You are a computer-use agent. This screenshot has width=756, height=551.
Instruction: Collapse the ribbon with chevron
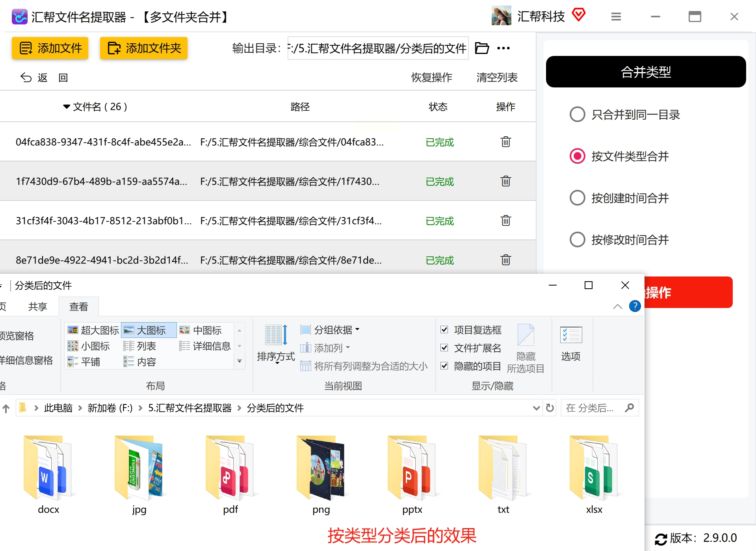(618, 306)
